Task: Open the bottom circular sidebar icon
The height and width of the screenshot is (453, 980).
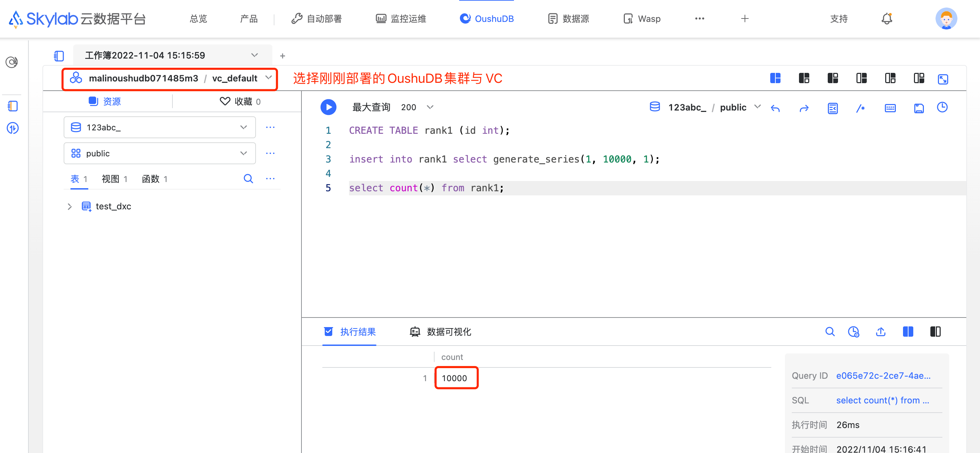Action: coord(13,128)
